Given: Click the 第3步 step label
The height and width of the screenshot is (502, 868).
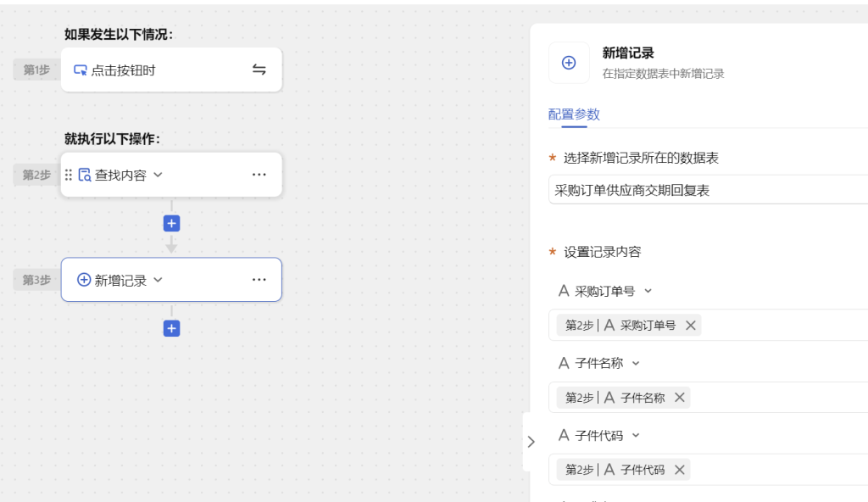Looking at the screenshot, I should tap(36, 280).
